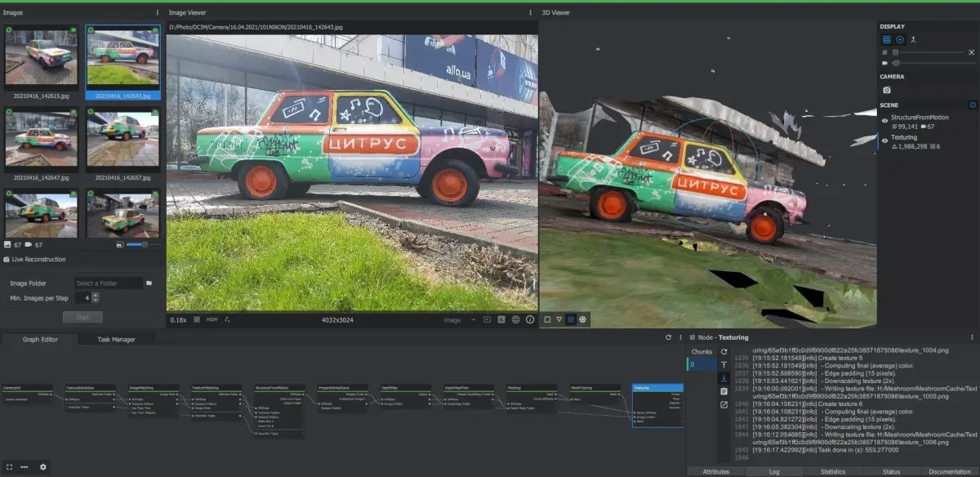The image size is (980, 477).
Task: Select chunk 0 in Chunks list
Action: (702, 364)
